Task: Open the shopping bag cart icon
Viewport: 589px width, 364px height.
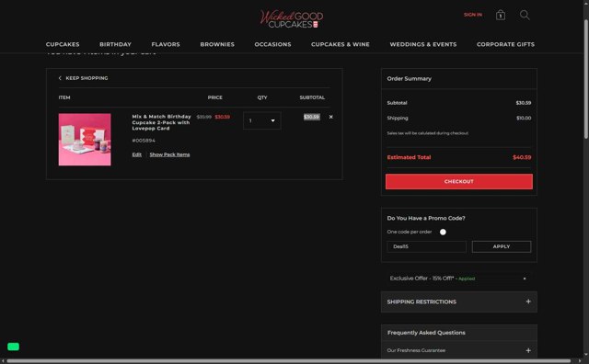Action: (501, 15)
